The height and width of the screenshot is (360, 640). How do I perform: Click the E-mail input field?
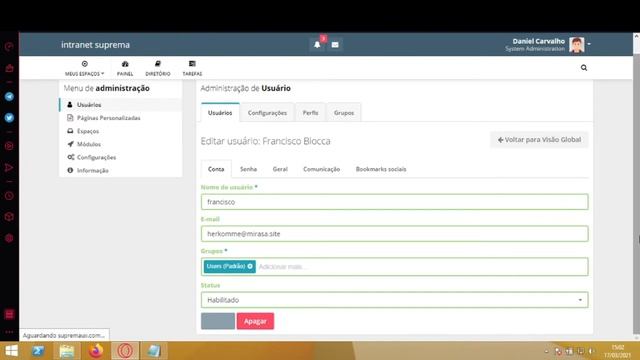tap(394, 234)
